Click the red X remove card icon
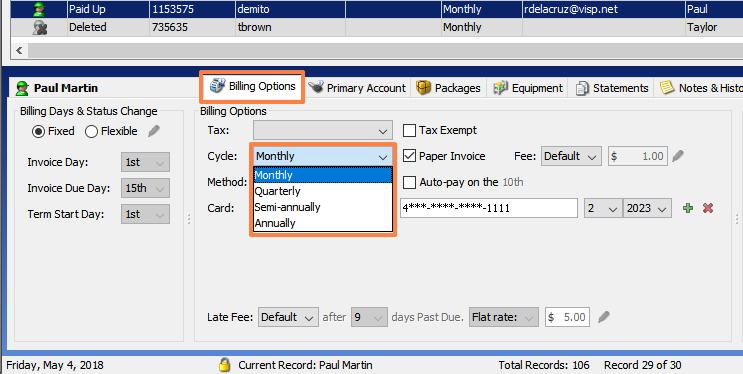The image size is (743, 374). (x=708, y=208)
